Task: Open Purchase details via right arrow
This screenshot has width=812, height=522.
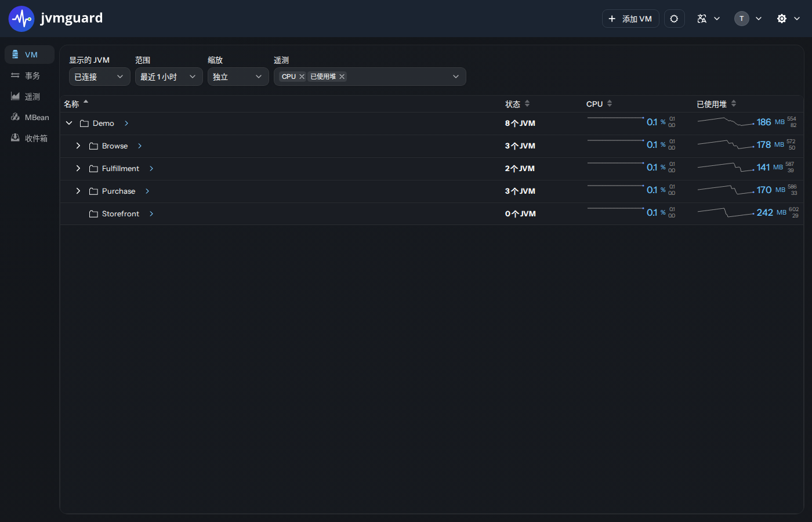Action: (147, 191)
